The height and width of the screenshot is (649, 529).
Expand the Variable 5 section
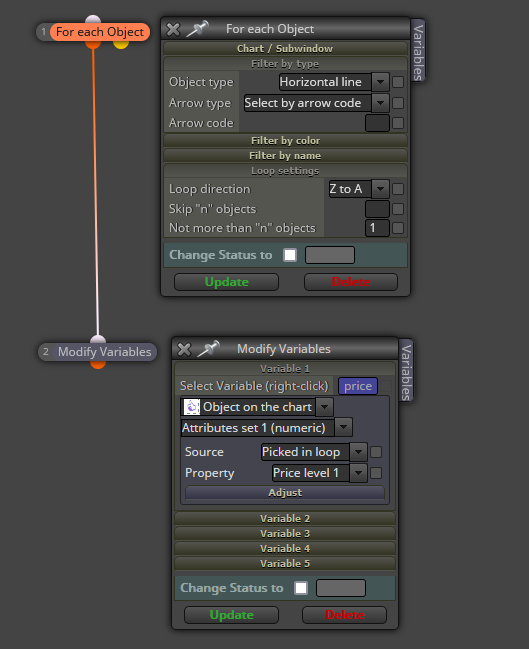pos(285,563)
